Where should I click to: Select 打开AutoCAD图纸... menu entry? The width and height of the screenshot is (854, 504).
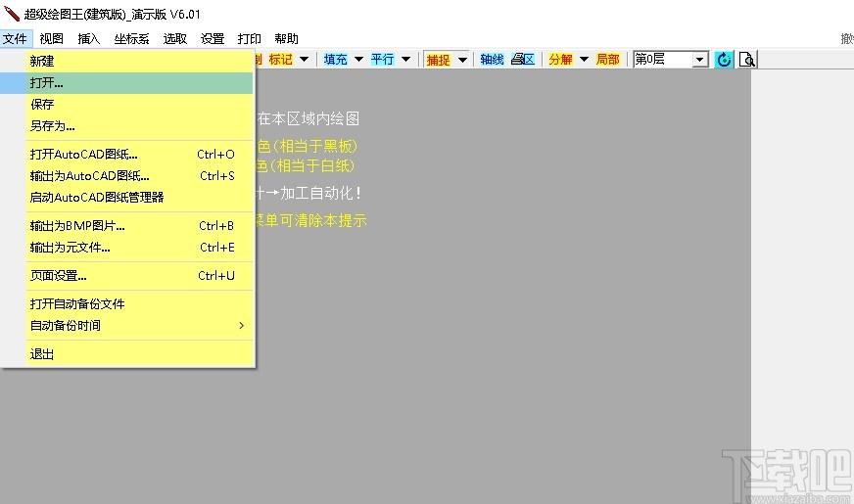point(127,154)
